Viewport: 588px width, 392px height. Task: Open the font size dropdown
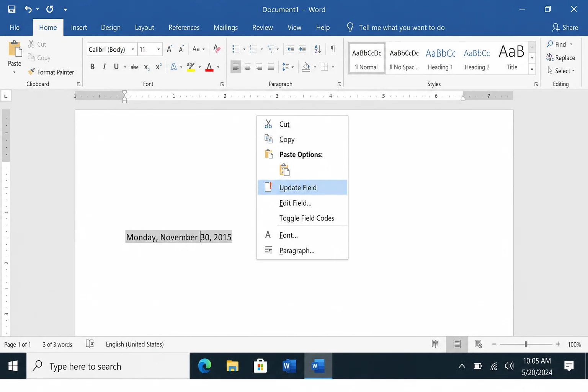(158, 49)
